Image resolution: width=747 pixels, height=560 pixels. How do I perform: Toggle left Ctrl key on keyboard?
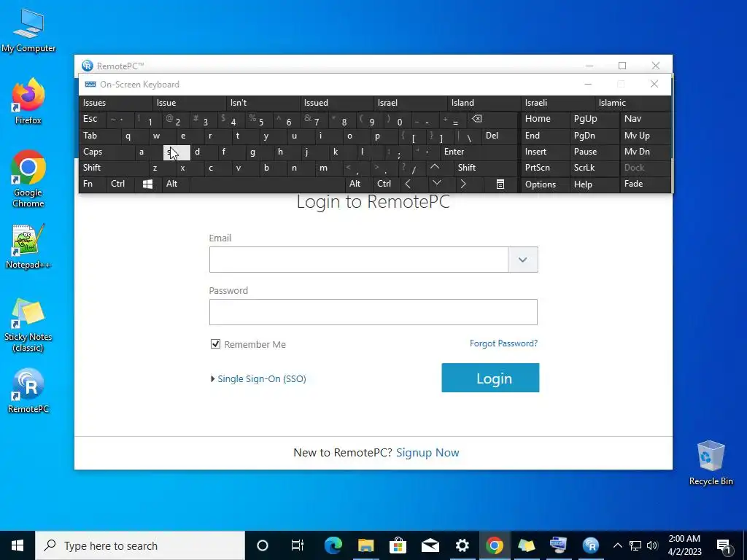120,184
